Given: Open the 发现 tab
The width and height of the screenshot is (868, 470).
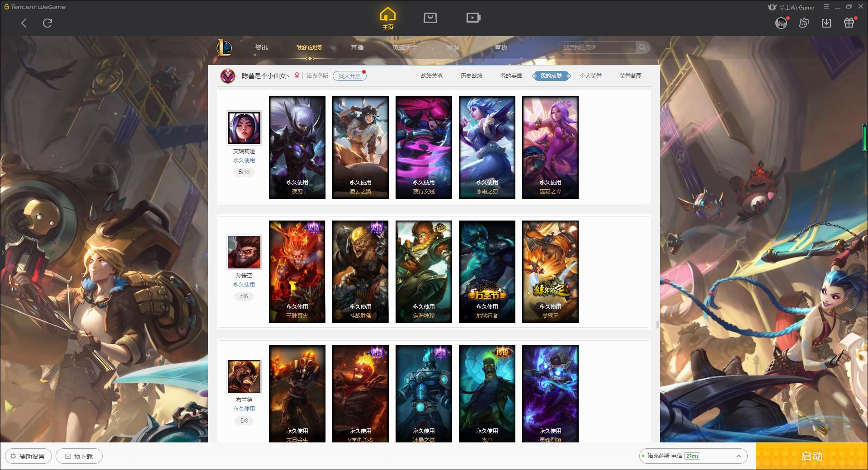Looking at the screenshot, I should tap(453, 47).
